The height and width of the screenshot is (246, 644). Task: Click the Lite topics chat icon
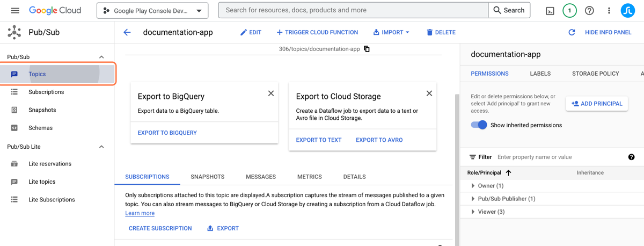click(x=14, y=182)
